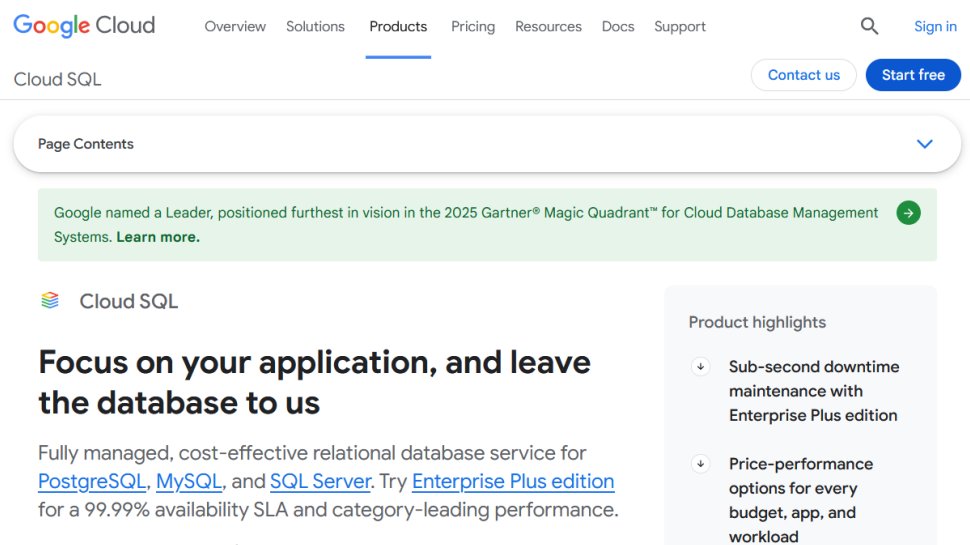Click the Google Cloud logo
This screenshot has width=970, height=545.
[x=84, y=25]
